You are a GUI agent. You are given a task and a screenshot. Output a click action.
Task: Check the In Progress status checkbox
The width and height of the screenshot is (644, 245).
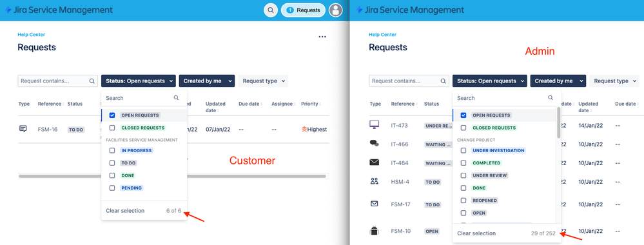point(112,150)
